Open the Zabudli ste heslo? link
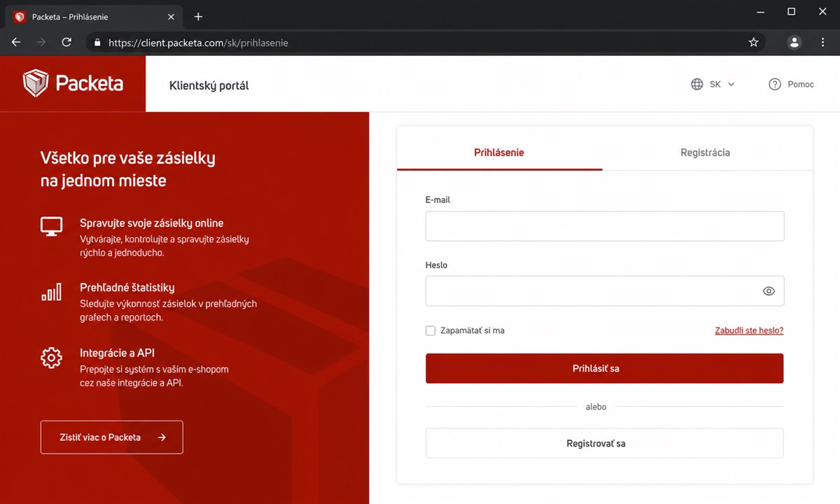This screenshot has width=840, height=504. click(749, 330)
